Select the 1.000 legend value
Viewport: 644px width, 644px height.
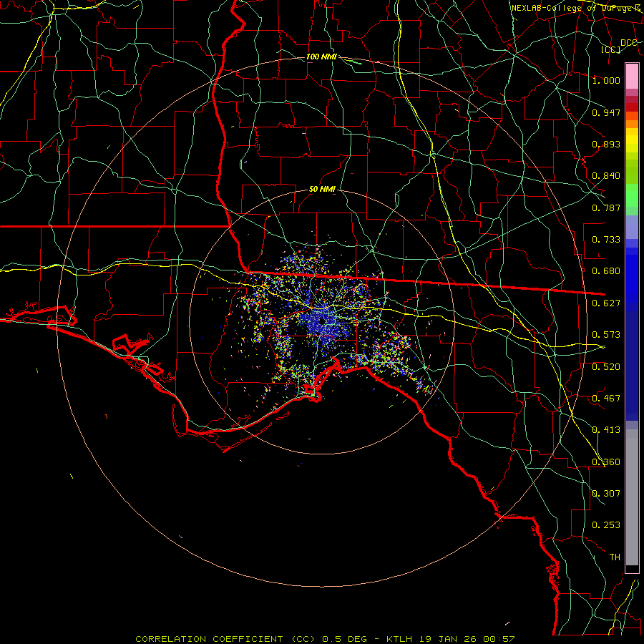tap(606, 80)
